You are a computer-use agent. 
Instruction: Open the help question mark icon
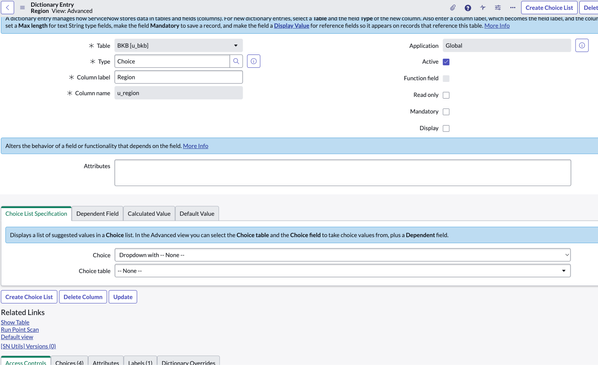click(468, 8)
